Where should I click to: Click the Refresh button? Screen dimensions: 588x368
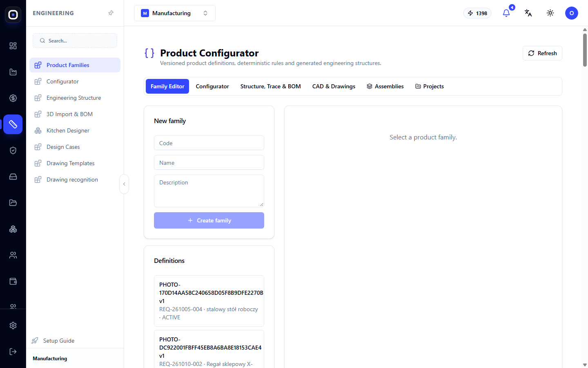point(542,53)
